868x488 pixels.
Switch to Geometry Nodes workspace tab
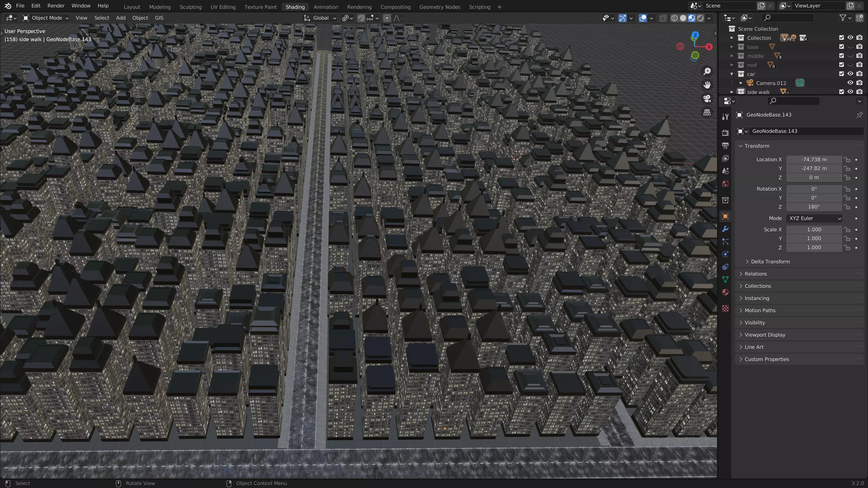pos(439,7)
